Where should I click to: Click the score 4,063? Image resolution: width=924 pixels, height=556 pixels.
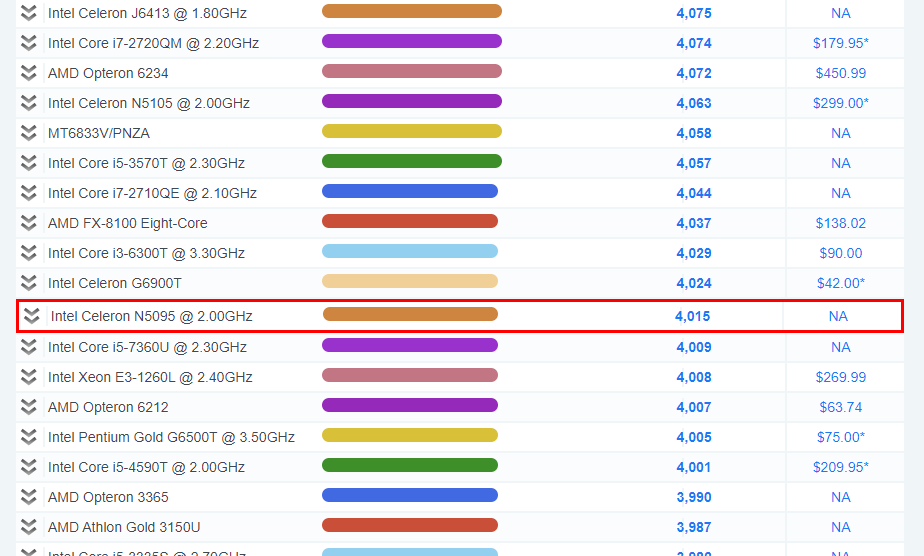click(x=694, y=103)
